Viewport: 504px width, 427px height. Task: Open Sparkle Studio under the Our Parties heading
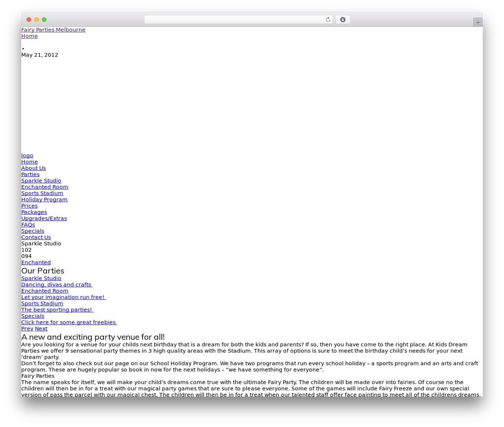(41, 278)
